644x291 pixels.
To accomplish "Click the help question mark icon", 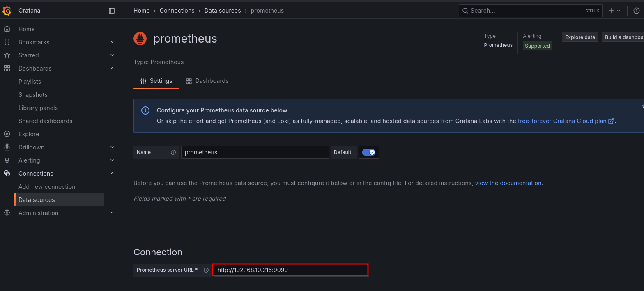I will [637, 11].
